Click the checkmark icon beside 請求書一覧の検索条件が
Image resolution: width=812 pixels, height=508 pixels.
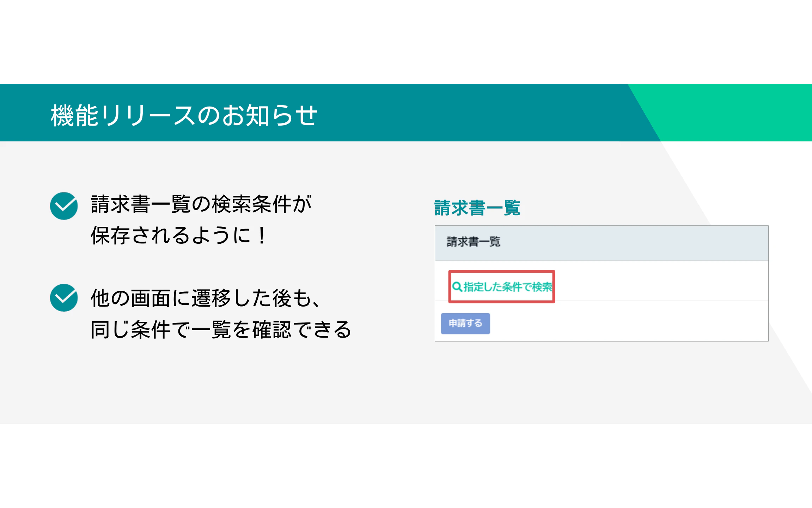[x=64, y=206]
